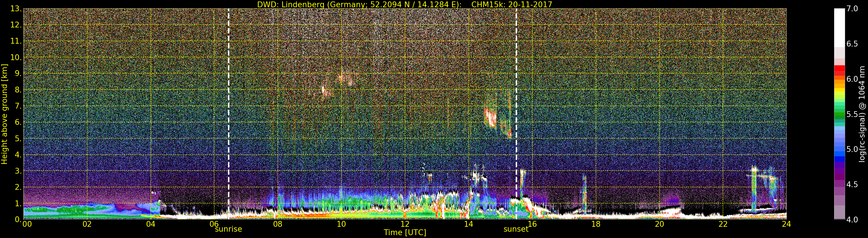Screen dimensions: 868x238
Task: Click the dashed white sunrise marker line
Action: click(x=228, y=114)
